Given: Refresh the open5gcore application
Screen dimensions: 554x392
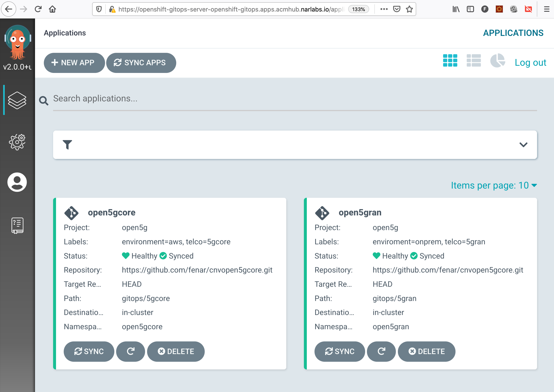Looking at the screenshot, I should 131,351.
